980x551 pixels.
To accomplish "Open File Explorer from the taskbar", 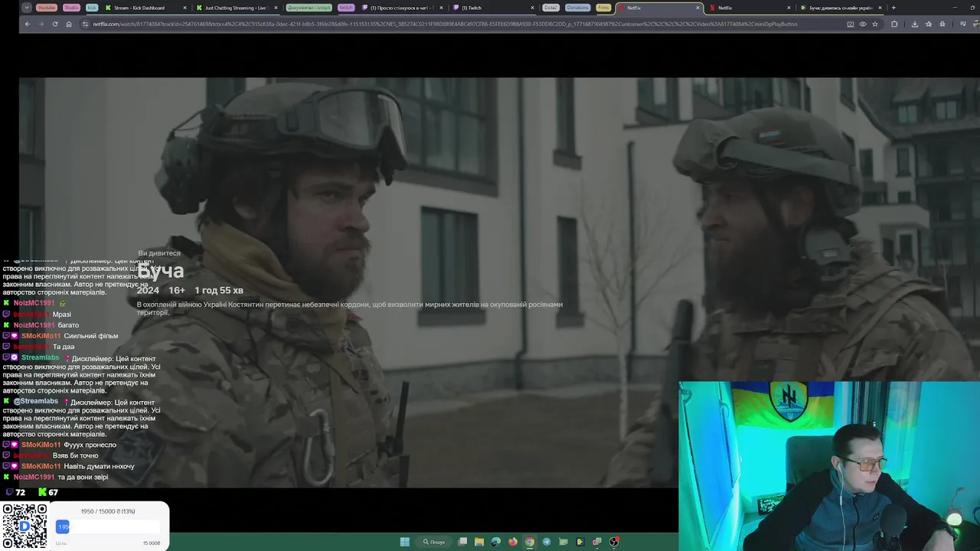I will click(x=479, y=542).
